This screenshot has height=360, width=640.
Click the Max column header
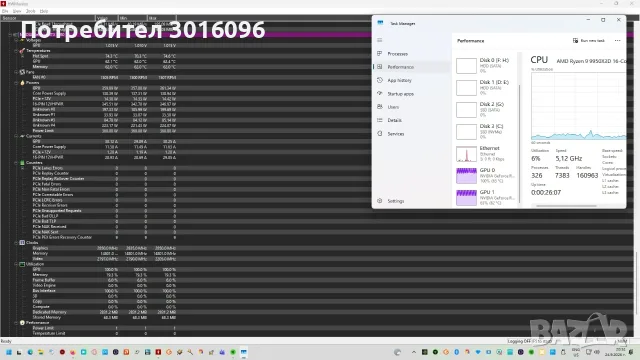pos(162,18)
